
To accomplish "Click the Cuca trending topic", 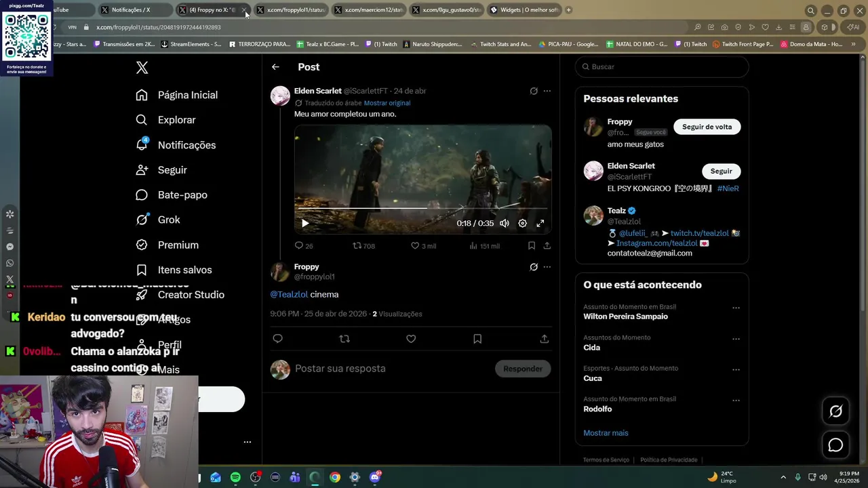I will (x=593, y=378).
